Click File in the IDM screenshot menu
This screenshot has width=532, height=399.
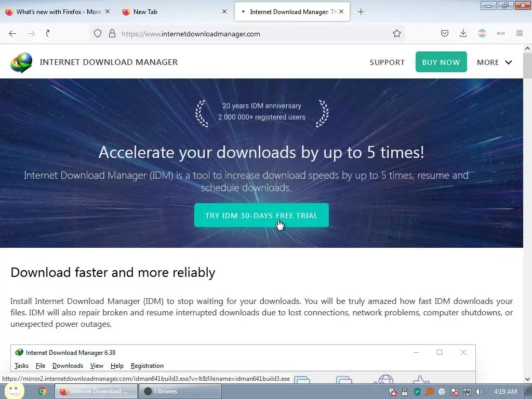coord(41,366)
